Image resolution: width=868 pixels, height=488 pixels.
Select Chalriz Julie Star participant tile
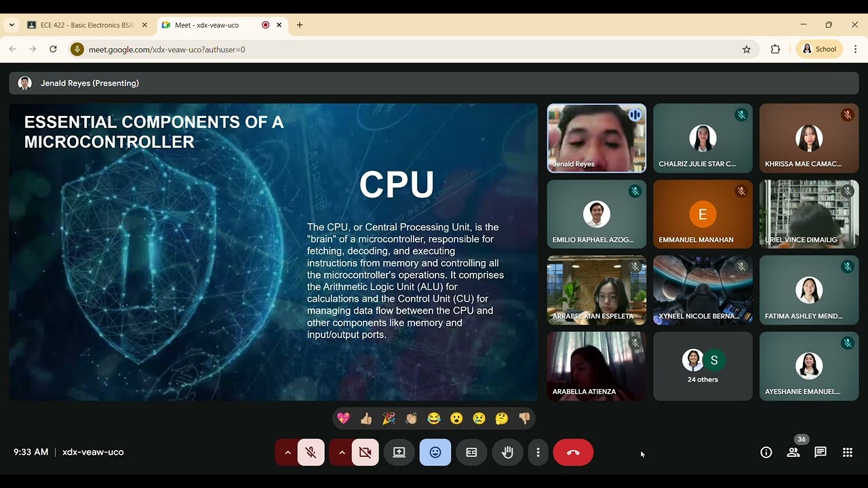[703, 138]
